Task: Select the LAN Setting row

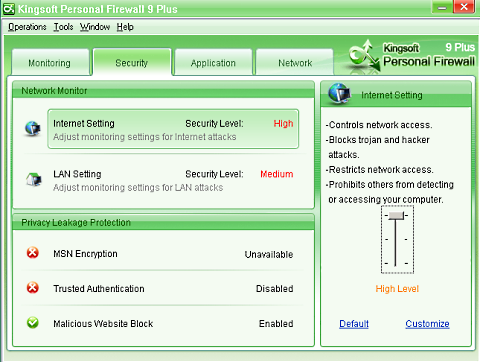Action: pos(173,180)
